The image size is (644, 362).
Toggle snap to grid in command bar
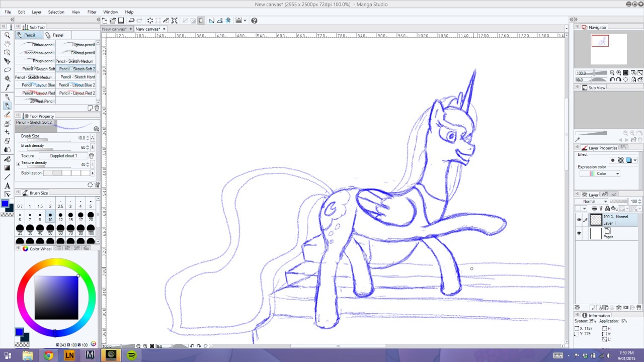(x=228, y=21)
